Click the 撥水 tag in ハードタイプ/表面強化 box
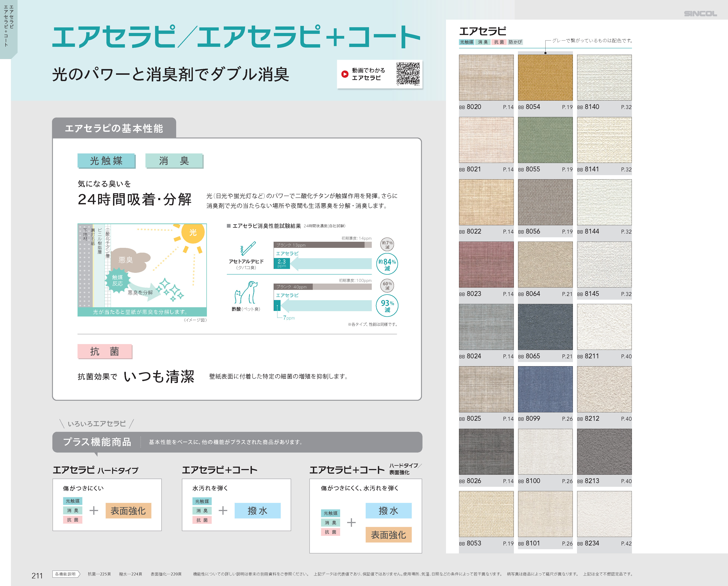This screenshot has width=728, height=586. point(388,511)
